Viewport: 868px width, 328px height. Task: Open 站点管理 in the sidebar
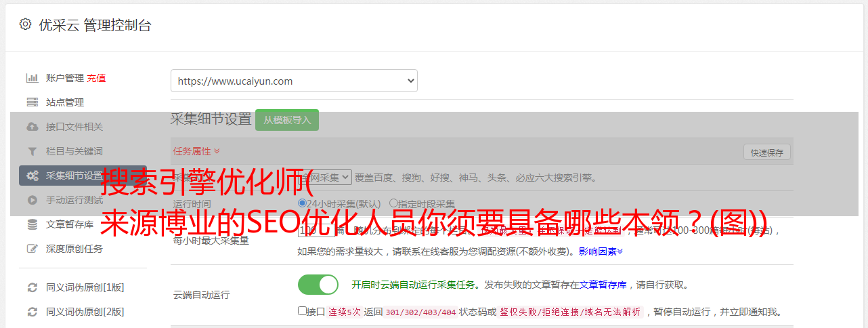(65, 102)
